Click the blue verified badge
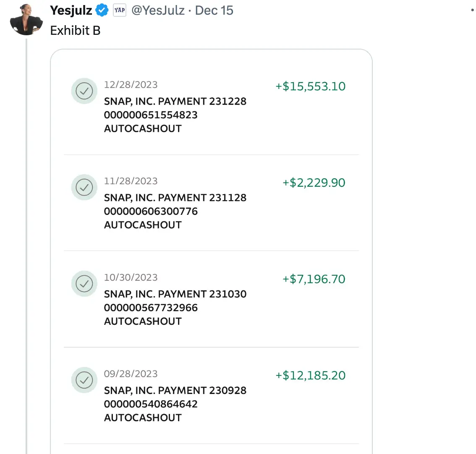This screenshot has height=454, width=476. (x=102, y=10)
